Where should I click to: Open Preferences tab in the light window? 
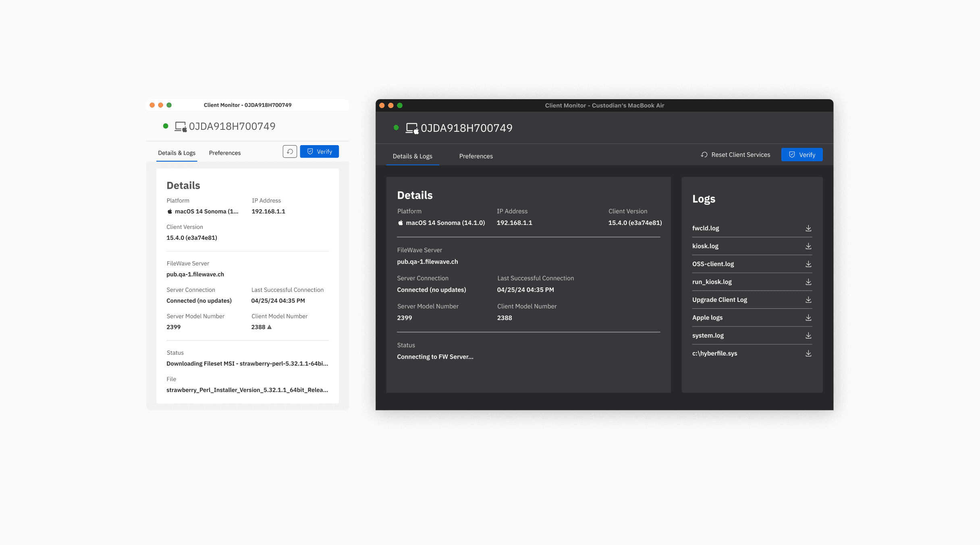point(224,153)
